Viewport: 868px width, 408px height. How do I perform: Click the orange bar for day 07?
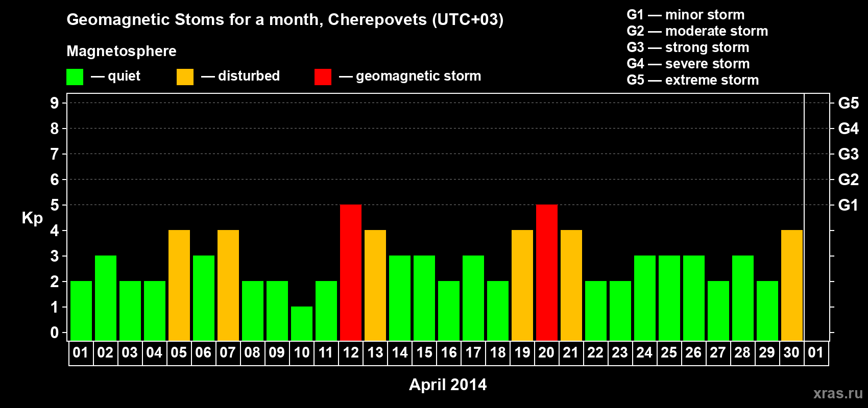coord(228,286)
